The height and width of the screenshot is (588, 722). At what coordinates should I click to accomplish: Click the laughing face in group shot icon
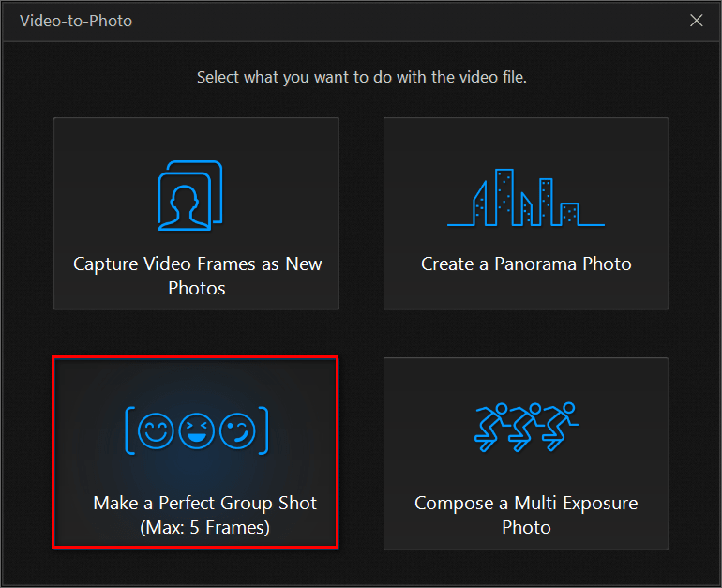tap(197, 431)
